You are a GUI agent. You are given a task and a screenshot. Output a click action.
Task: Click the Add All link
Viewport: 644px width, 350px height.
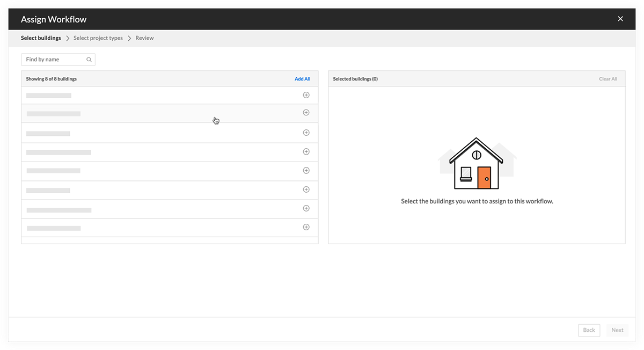[x=302, y=78]
